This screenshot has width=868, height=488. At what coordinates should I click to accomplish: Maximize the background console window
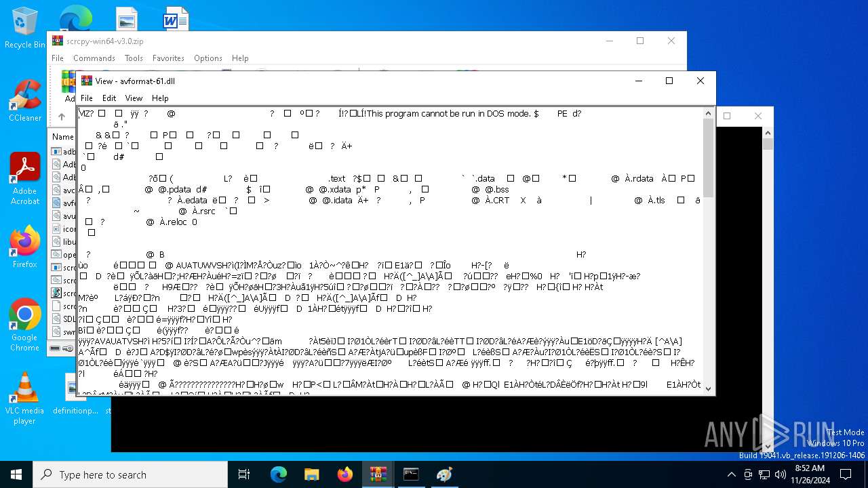[x=727, y=116]
